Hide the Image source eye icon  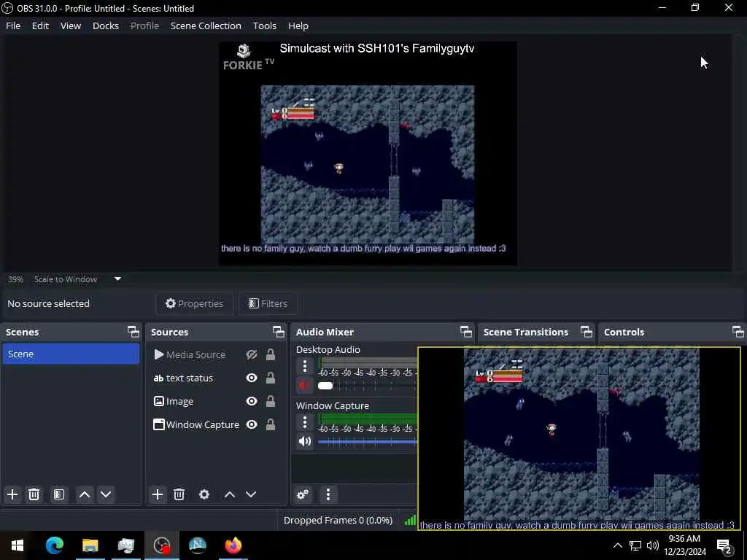[252, 401]
